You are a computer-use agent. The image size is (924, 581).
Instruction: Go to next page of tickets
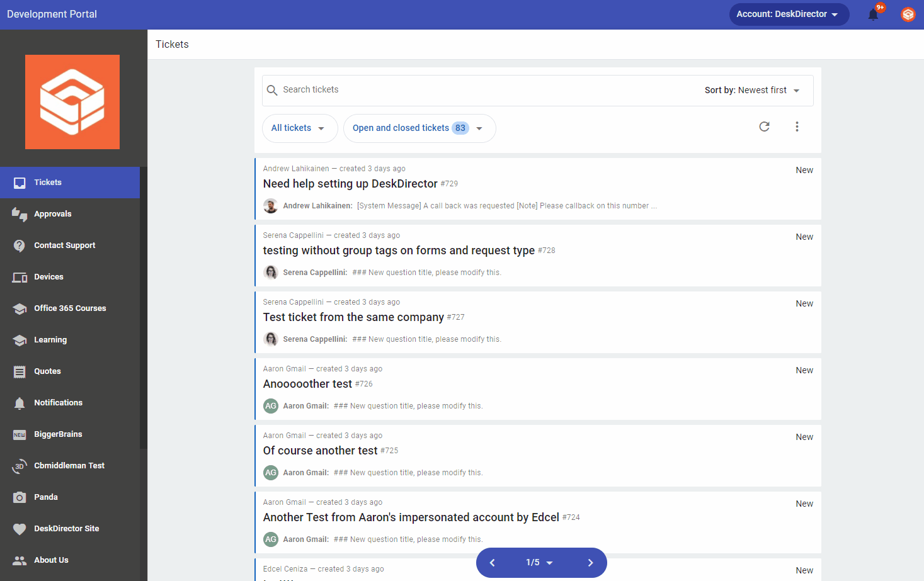590,563
